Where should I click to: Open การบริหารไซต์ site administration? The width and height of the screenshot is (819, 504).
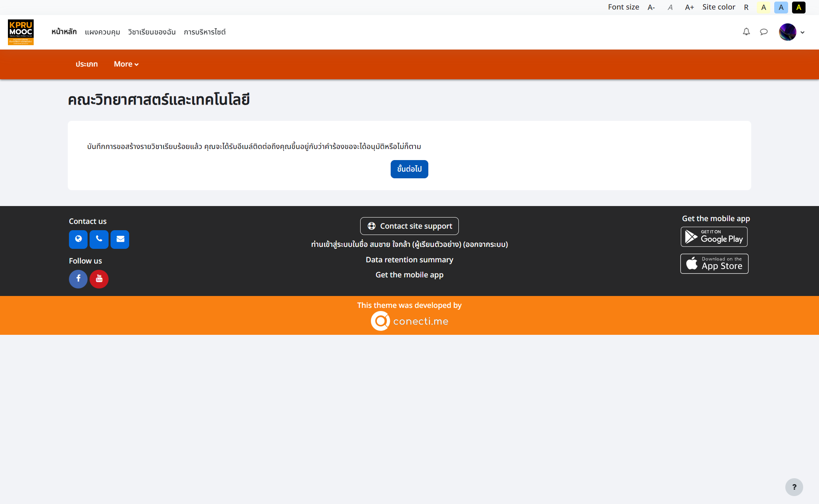[205, 32]
